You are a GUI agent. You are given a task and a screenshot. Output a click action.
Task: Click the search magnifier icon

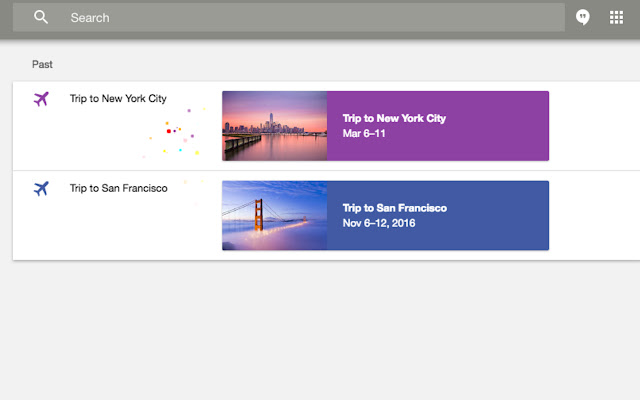coord(41,17)
